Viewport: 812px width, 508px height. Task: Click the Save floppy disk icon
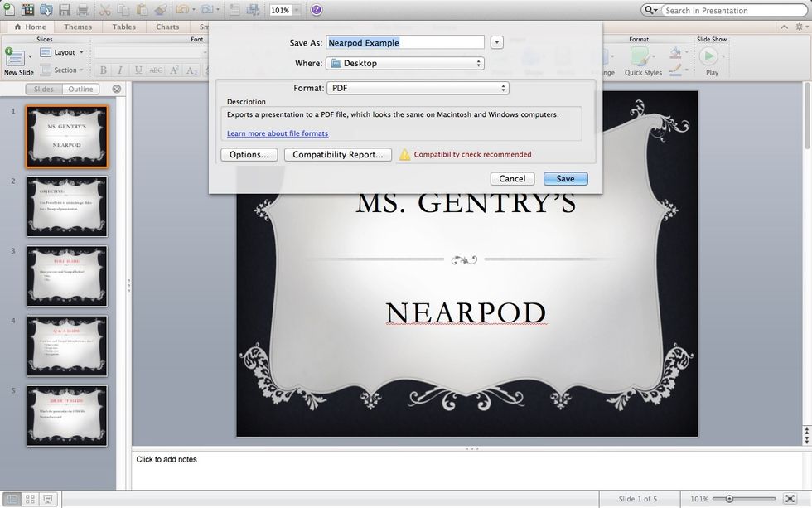(x=65, y=9)
